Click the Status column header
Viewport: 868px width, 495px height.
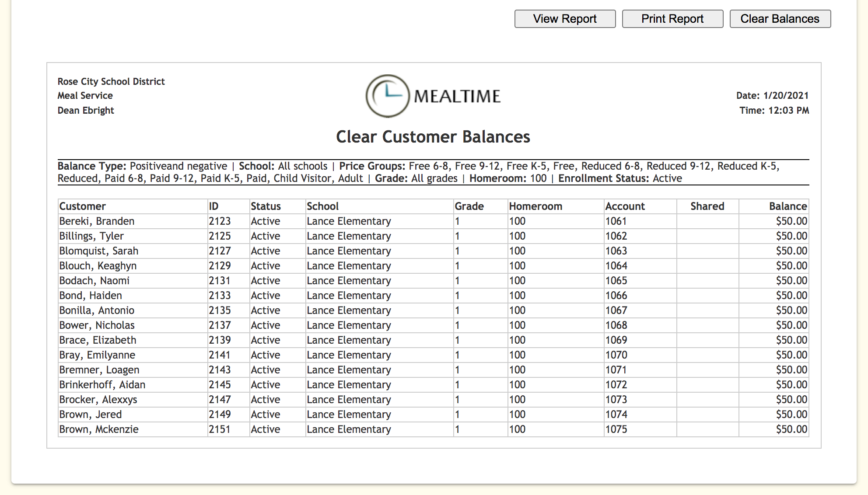tap(266, 206)
